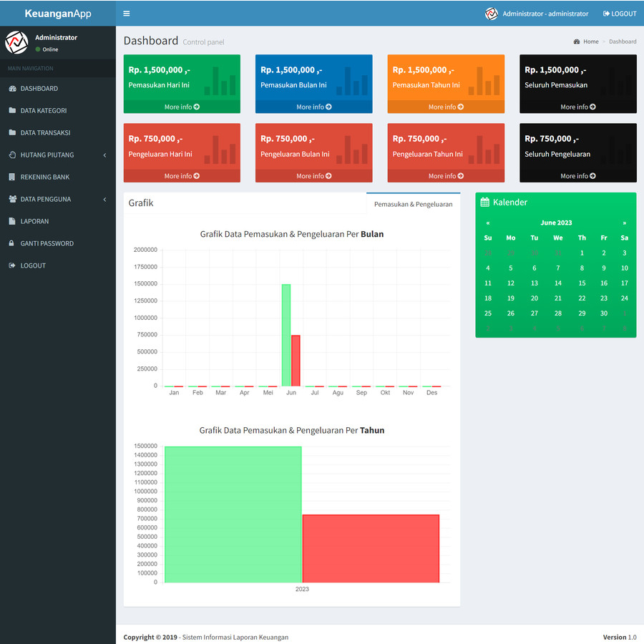The height and width of the screenshot is (644, 644).
Task: Select the green Pemasukan bar for June
Action: (x=286, y=333)
